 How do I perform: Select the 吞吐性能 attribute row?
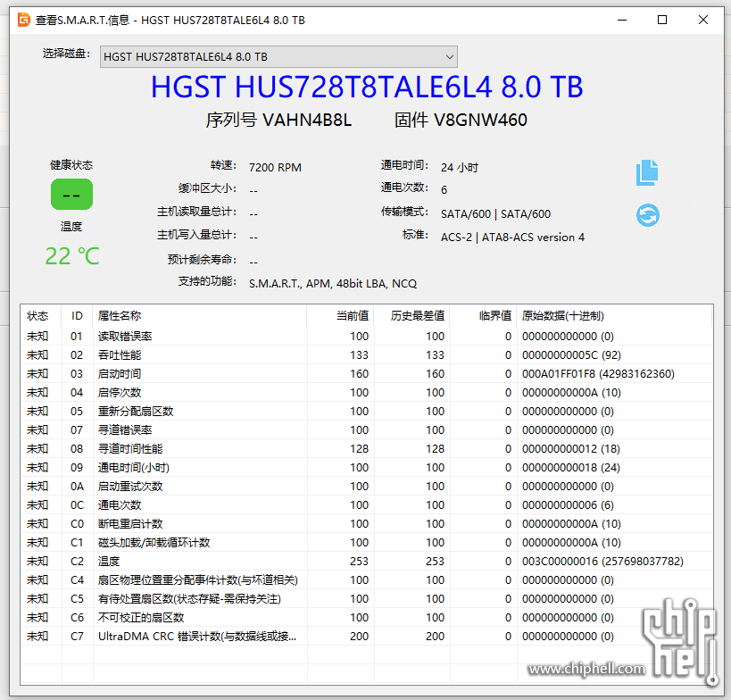[x=367, y=354]
